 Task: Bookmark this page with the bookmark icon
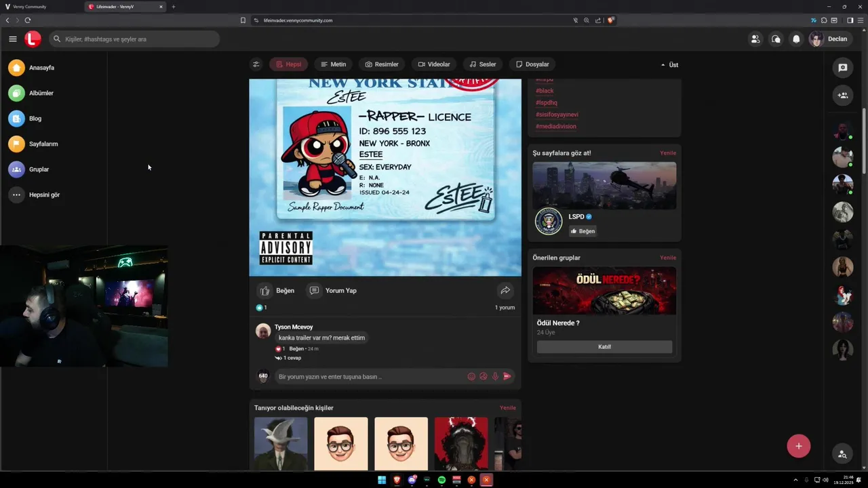[x=243, y=20]
